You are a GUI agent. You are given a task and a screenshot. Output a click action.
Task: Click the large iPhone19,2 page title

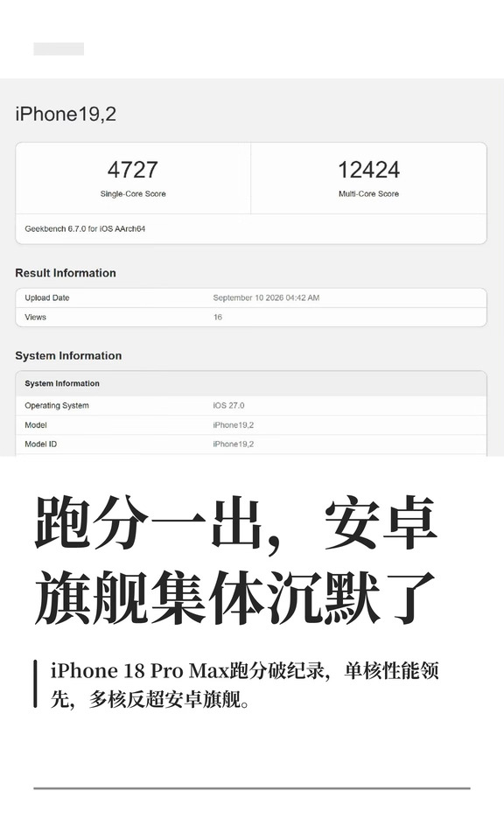(66, 114)
